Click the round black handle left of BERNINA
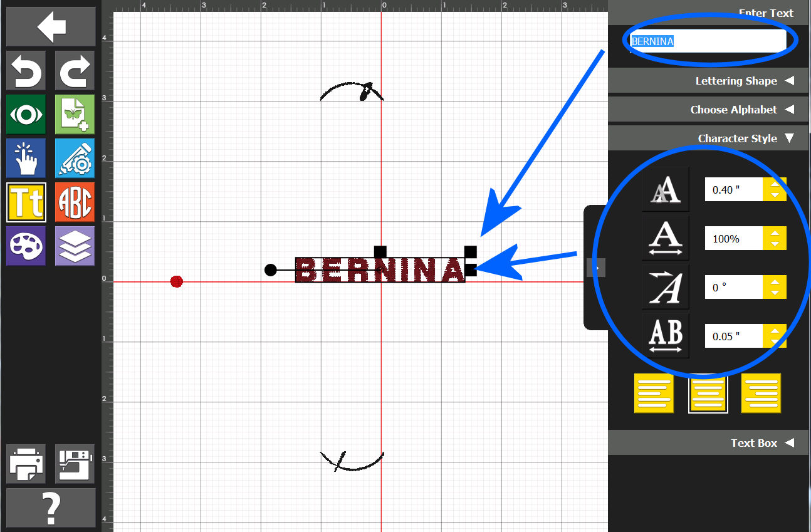This screenshot has width=811, height=532. coord(270,270)
